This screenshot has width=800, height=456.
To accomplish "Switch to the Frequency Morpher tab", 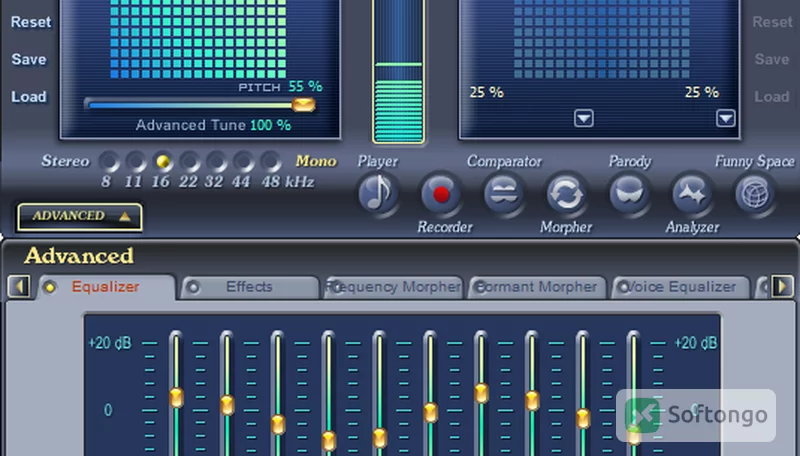I will point(393,287).
